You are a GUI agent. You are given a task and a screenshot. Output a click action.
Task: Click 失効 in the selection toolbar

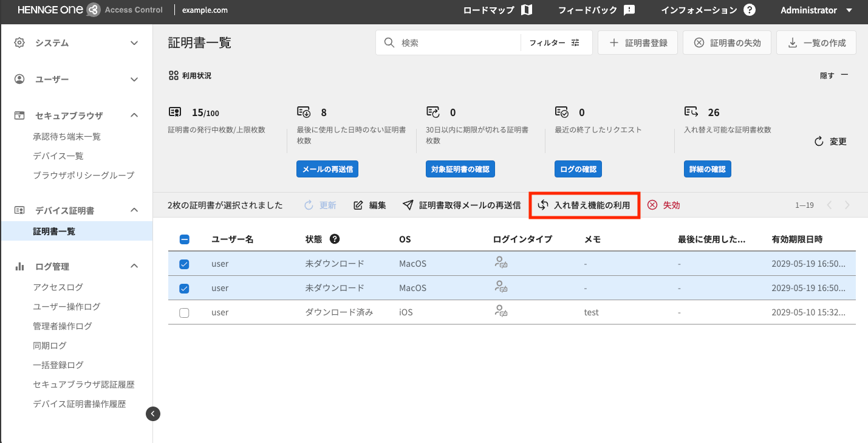coord(663,205)
